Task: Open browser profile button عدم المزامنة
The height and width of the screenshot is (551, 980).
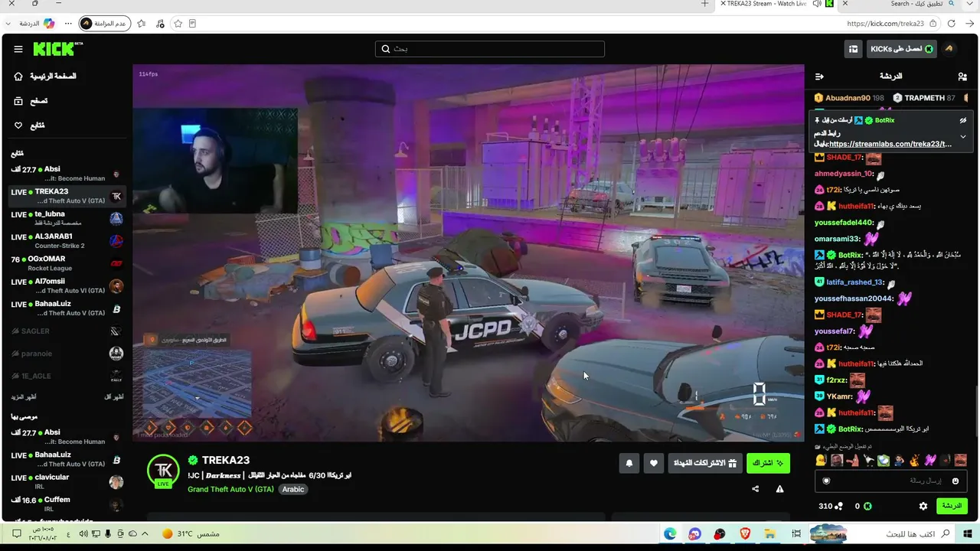Action: pos(105,24)
